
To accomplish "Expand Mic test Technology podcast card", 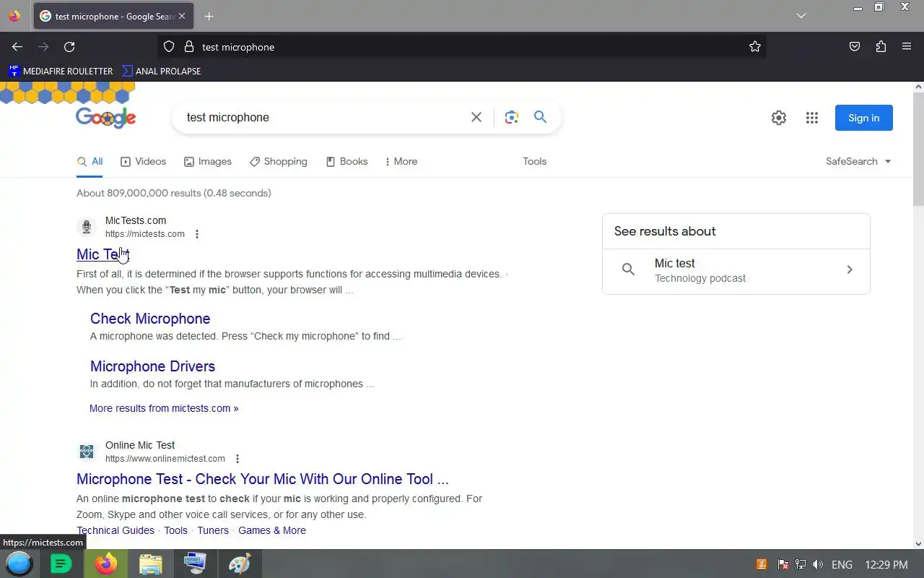I will click(736, 270).
